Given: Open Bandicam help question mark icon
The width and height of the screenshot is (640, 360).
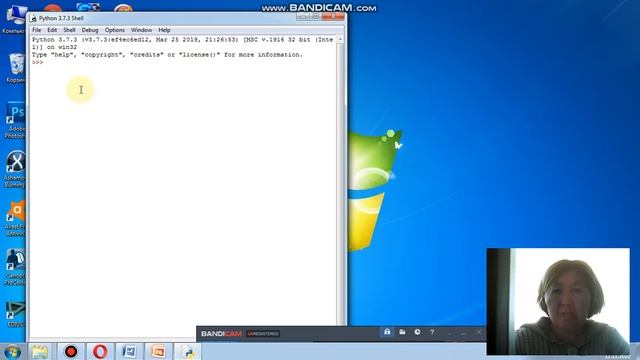Looking at the screenshot, I should (432, 332).
